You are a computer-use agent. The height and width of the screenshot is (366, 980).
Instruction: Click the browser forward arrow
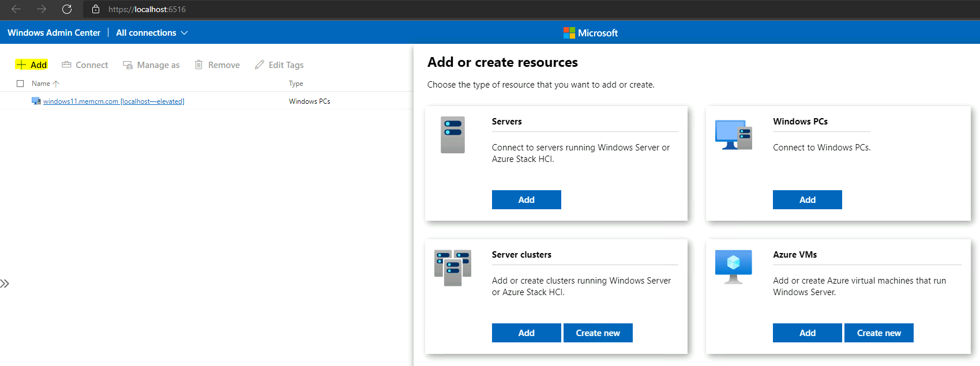point(42,9)
